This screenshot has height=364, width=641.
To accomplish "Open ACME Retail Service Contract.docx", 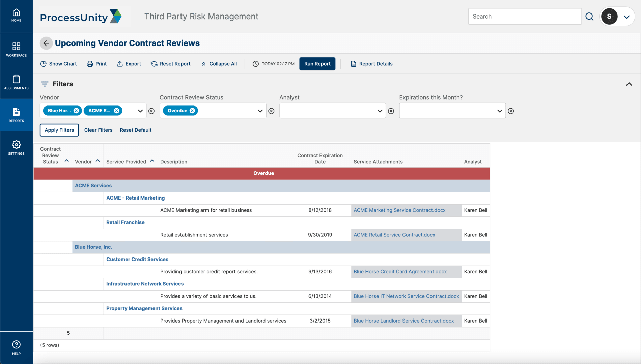I will 394,235.
